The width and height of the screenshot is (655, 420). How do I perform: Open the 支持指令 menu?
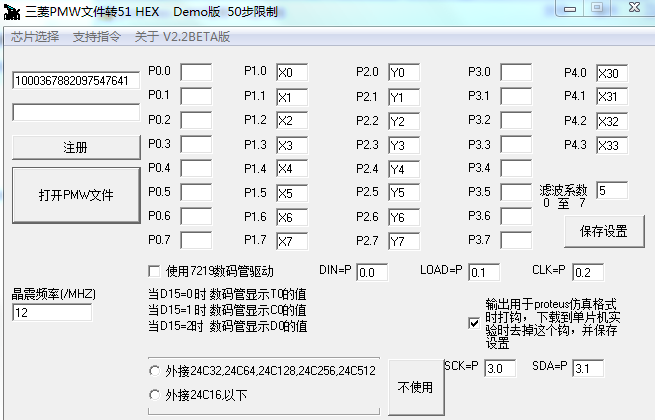pos(96,37)
